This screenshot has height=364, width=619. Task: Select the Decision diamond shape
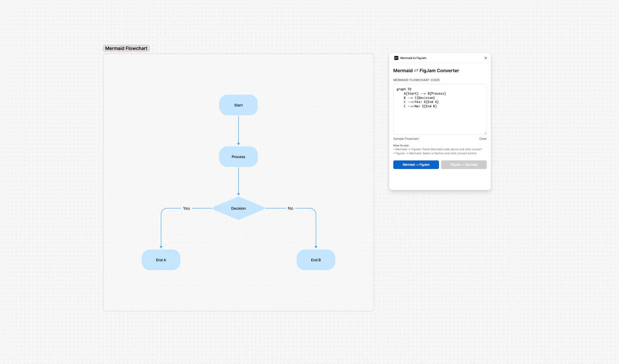pos(238,208)
